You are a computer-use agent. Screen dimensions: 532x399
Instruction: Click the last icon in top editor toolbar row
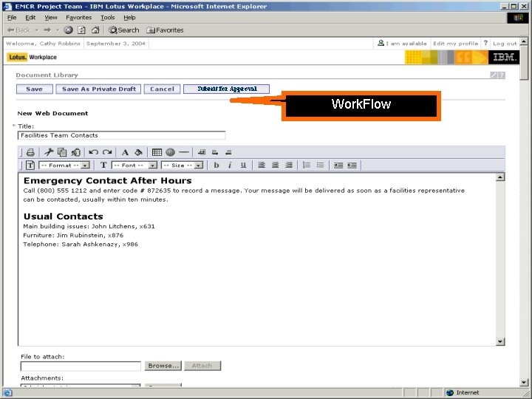pos(228,152)
